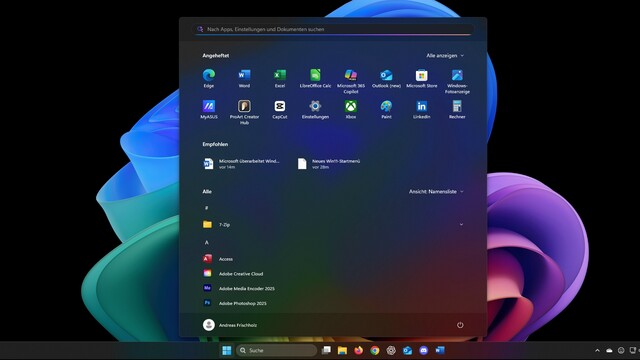Click the A letter index header
Screen dimensions: 640x360
coord(207,242)
